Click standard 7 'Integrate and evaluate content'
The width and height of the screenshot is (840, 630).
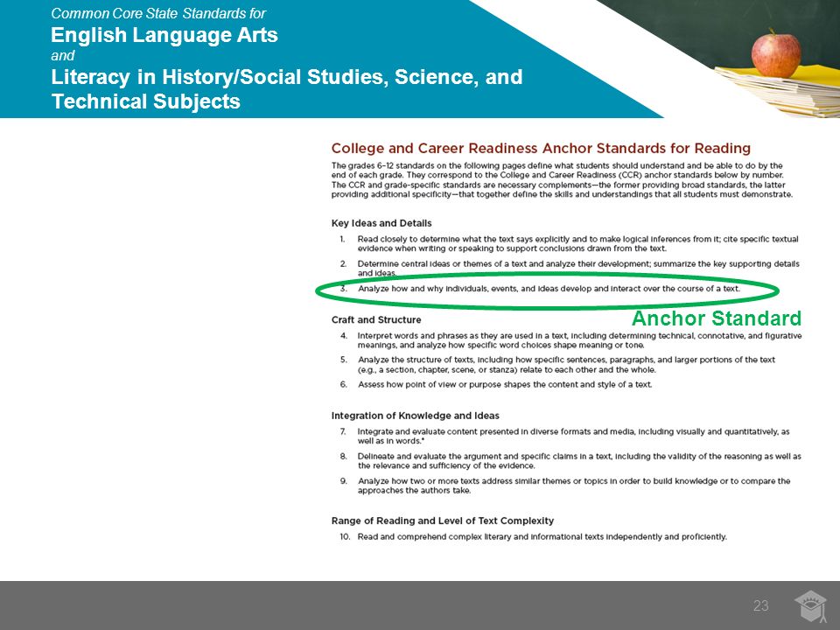point(574,436)
